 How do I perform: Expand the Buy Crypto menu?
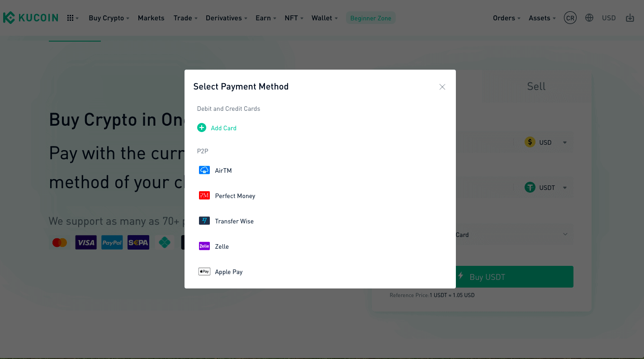pos(109,18)
